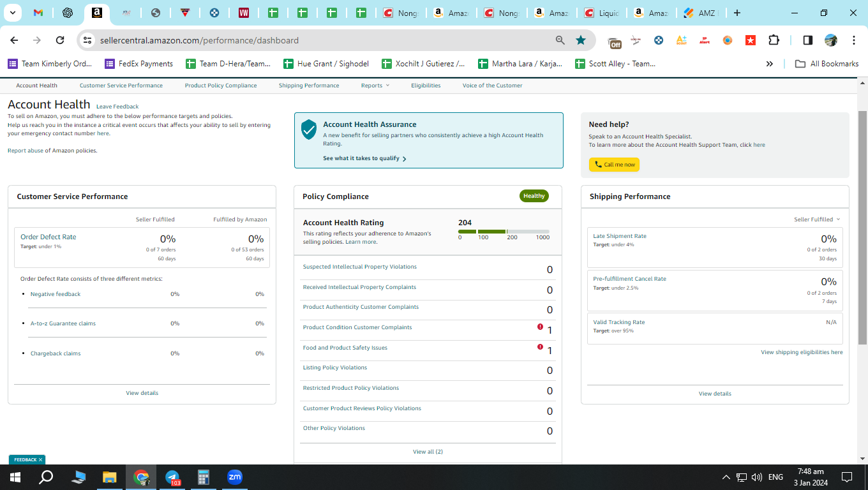The image size is (868, 490).
Task: Click alert icon beside Food and Product Safety
Action: [x=540, y=347]
